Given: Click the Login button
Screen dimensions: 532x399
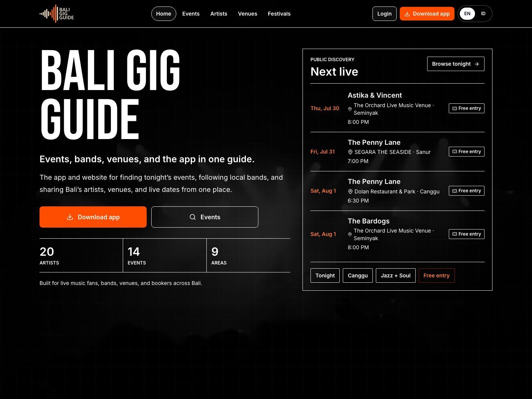Looking at the screenshot, I should point(385,14).
